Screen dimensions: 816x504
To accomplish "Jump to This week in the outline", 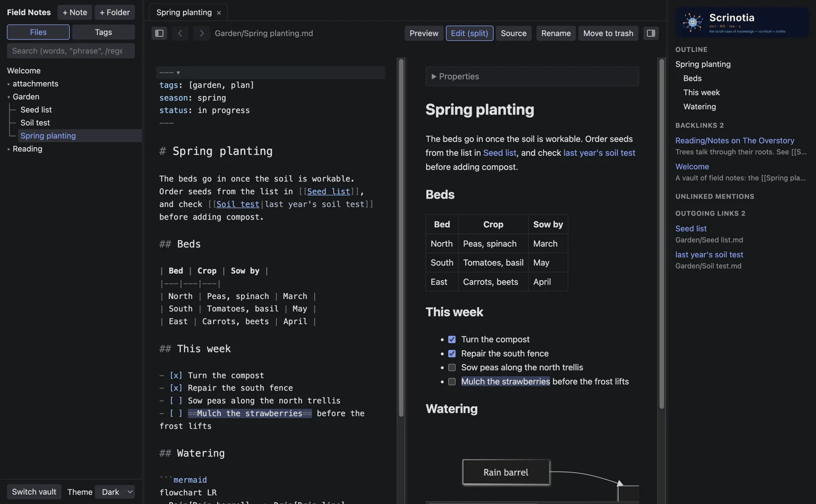I will [x=702, y=93].
